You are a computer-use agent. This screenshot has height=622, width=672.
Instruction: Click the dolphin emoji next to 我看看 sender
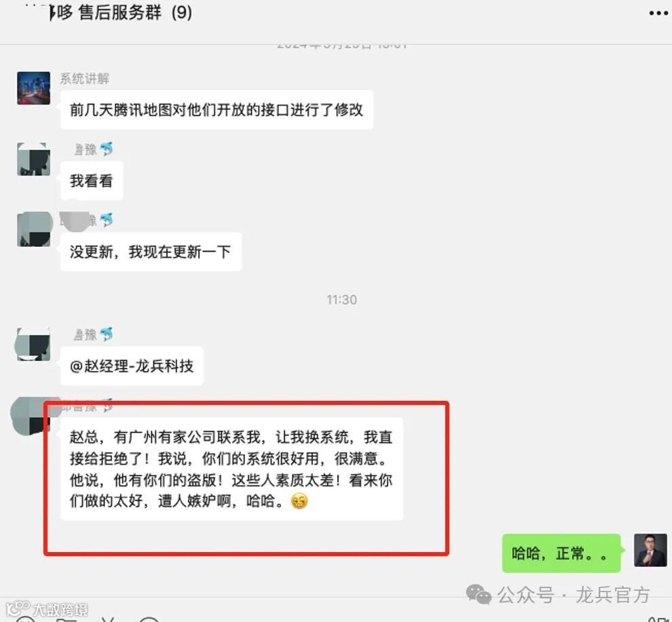(x=107, y=149)
